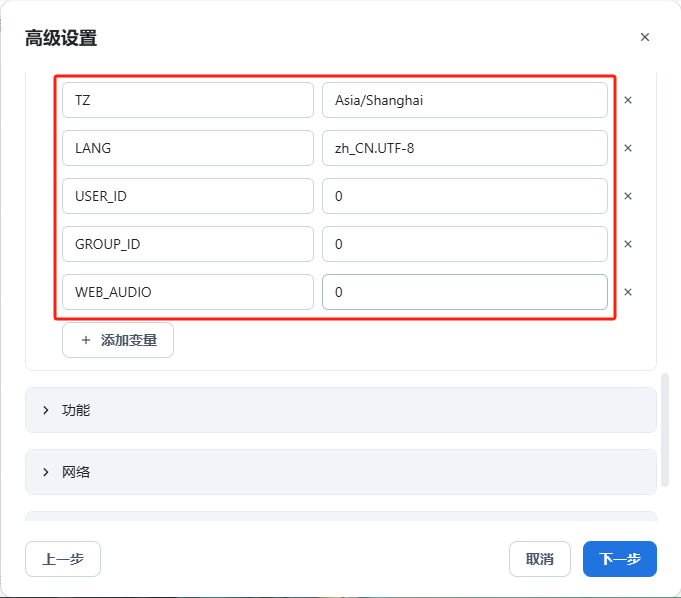Edit the zh_CN.UTF-8 value field
The image size is (681, 598).
coord(465,148)
